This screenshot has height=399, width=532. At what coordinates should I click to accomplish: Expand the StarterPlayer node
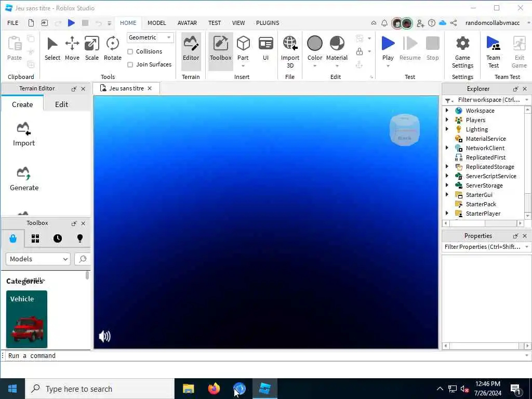point(447,213)
